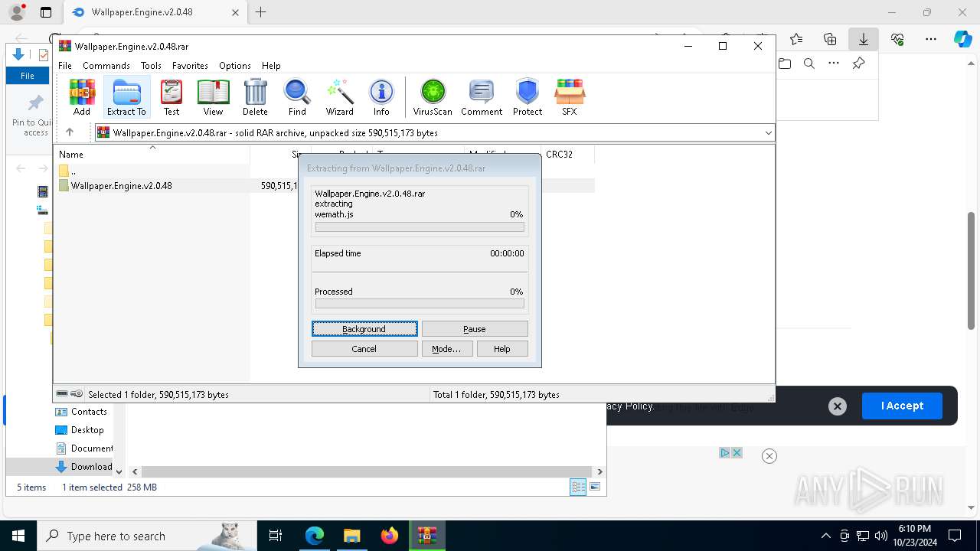Click the Add icon in WinRAR toolbar
The width and height of the screenshot is (980, 551).
[x=82, y=96]
